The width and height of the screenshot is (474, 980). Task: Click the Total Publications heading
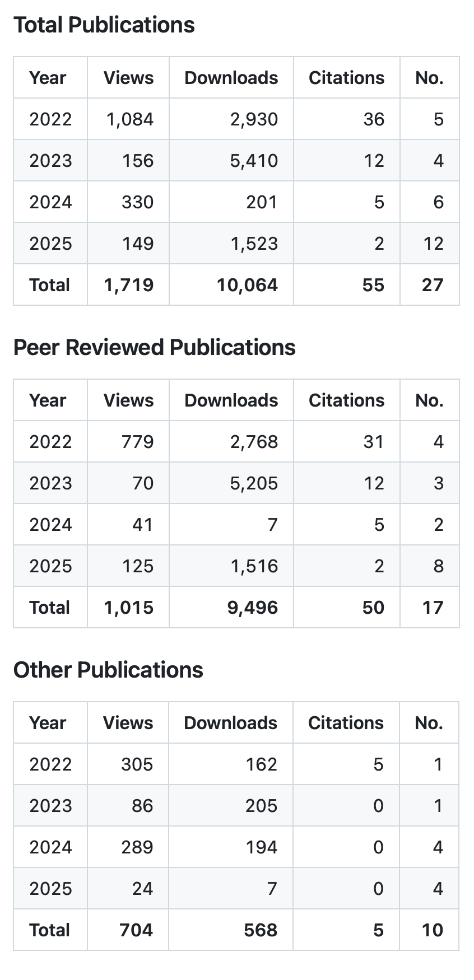pos(104,25)
